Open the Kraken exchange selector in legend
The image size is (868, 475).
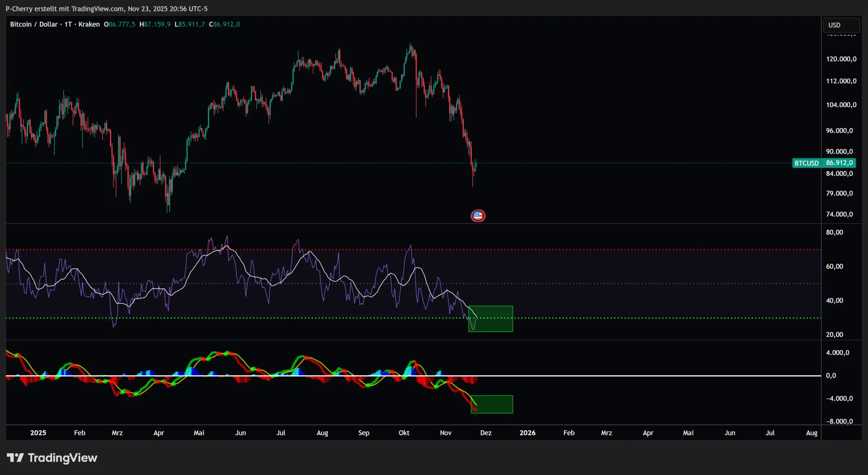(89, 24)
